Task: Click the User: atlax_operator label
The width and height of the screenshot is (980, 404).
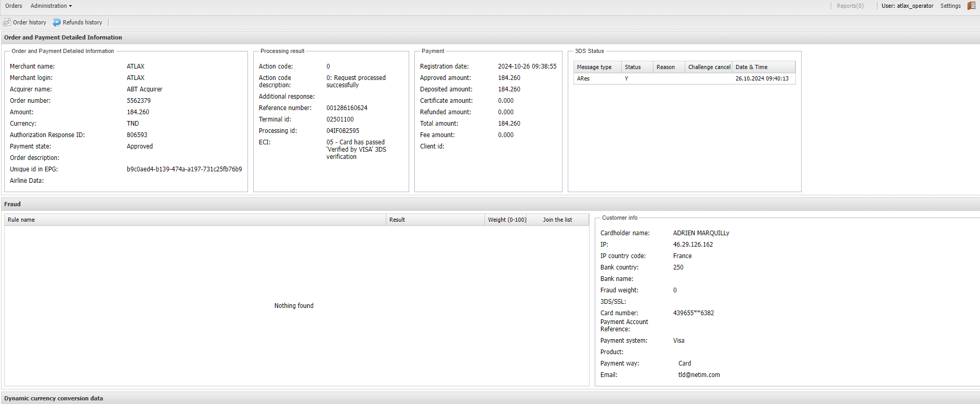Action: pyautogui.click(x=907, y=6)
